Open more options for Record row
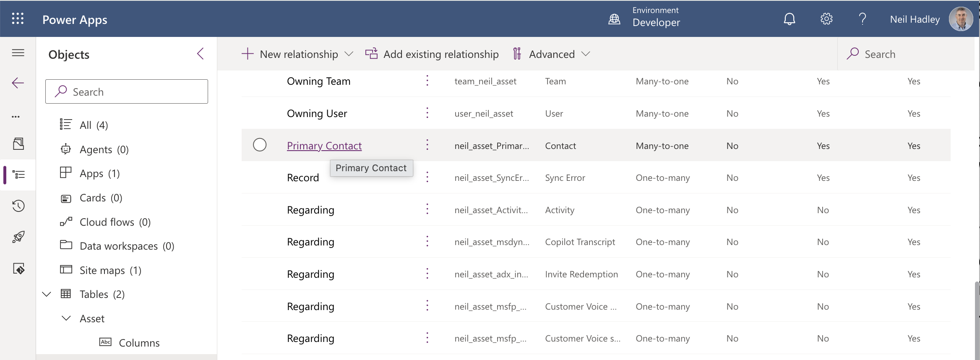 pos(427,177)
